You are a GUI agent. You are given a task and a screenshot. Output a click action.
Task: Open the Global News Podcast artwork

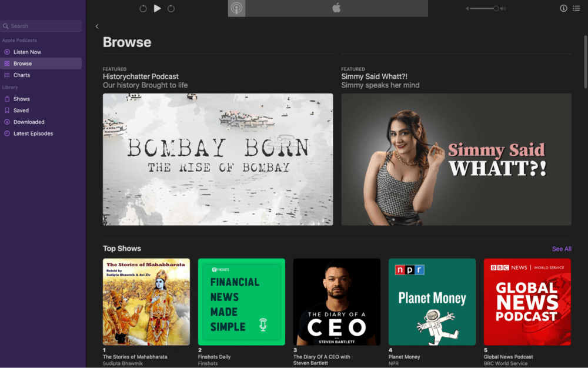(527, 302)
